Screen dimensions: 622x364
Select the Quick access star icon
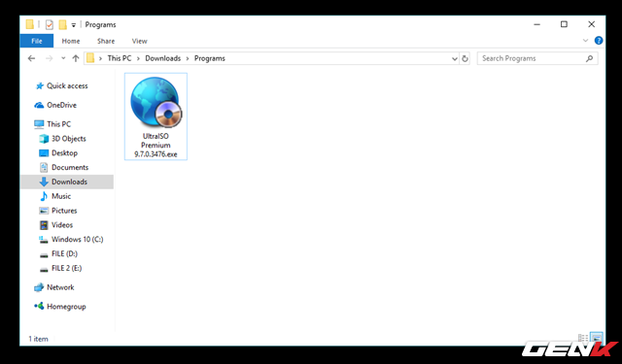39,86
